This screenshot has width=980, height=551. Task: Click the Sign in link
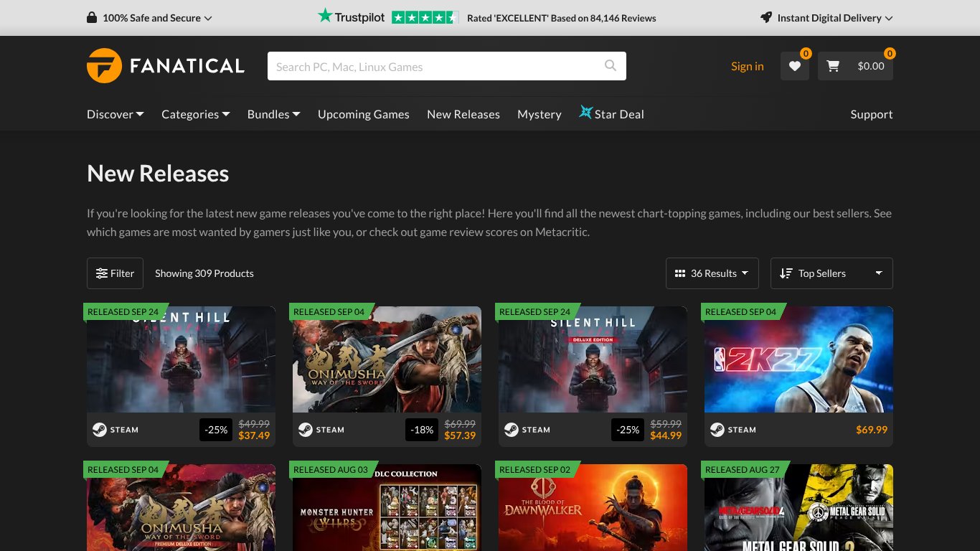(748, 66)
